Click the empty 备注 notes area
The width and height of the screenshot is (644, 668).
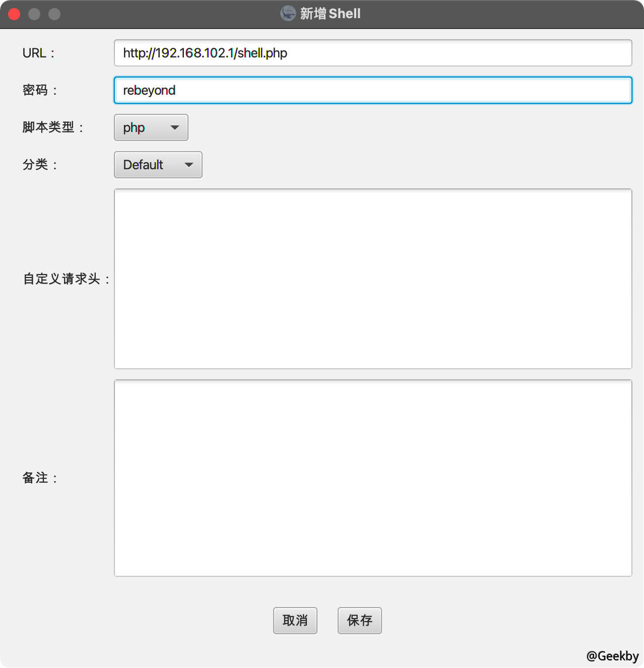pos(373,478)
